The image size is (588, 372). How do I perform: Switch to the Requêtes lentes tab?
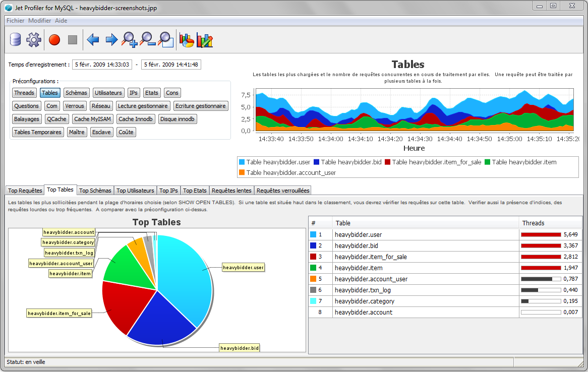pos(231,191)
